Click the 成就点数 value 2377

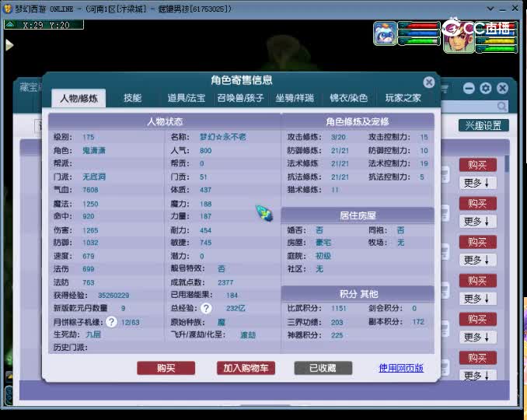coord(225,282)
